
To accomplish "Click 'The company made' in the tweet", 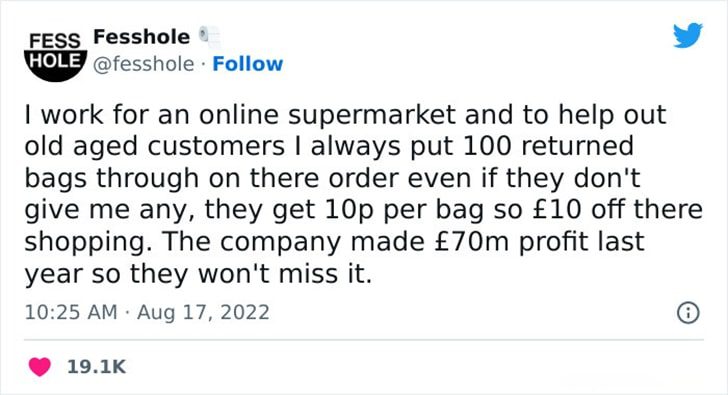I will point(294,243).
